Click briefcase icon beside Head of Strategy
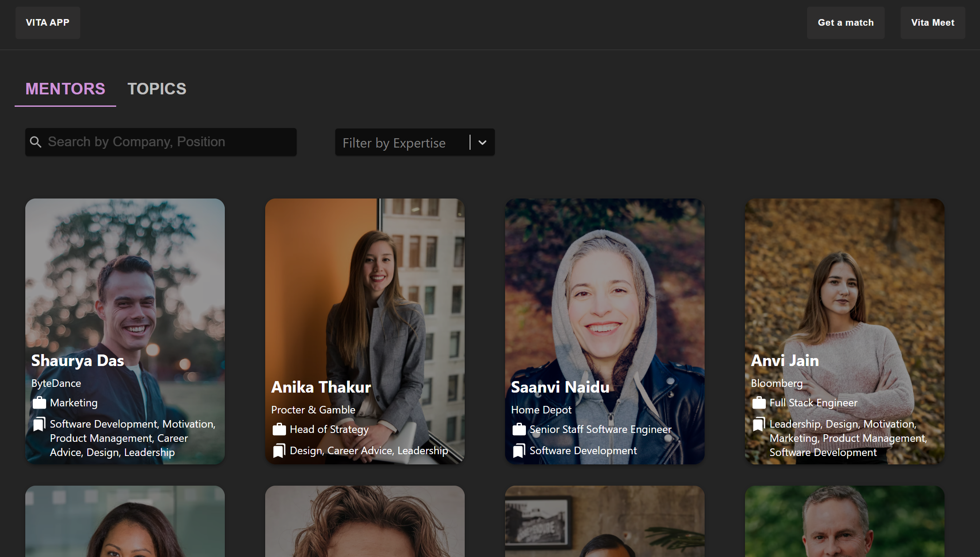 (279, 429)
